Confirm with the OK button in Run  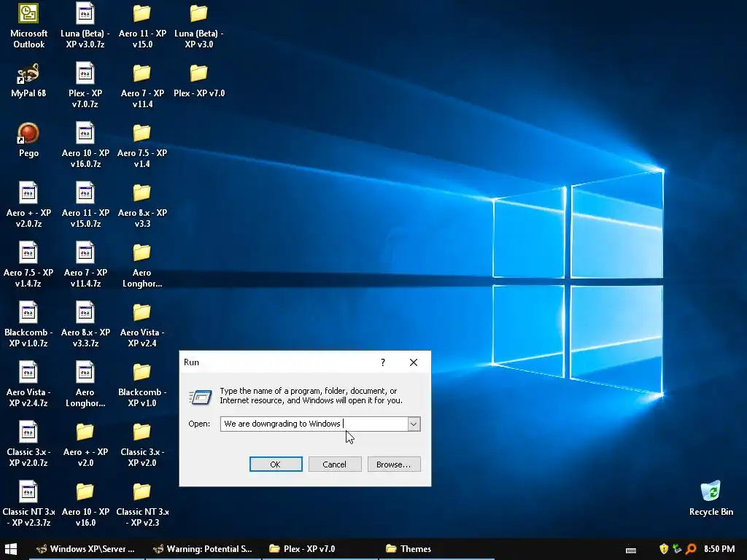(275, 464)
